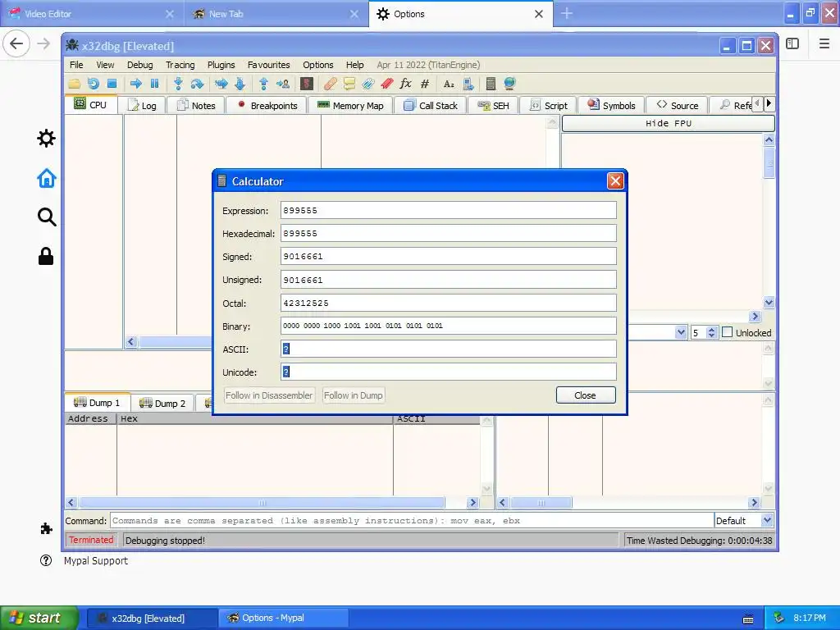Open the Plugins menu
Screen dimensions: 840x630
pyautogui.click(x=221, y=65)
